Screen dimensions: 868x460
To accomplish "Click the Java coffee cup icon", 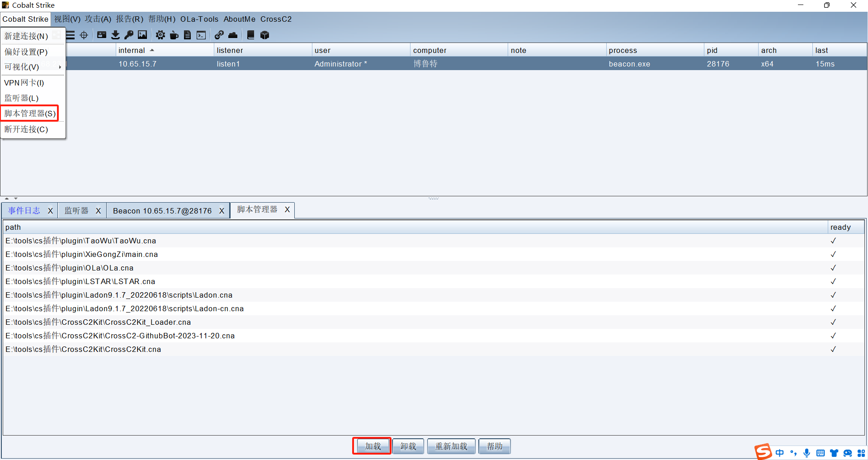I will click(174, 35).
